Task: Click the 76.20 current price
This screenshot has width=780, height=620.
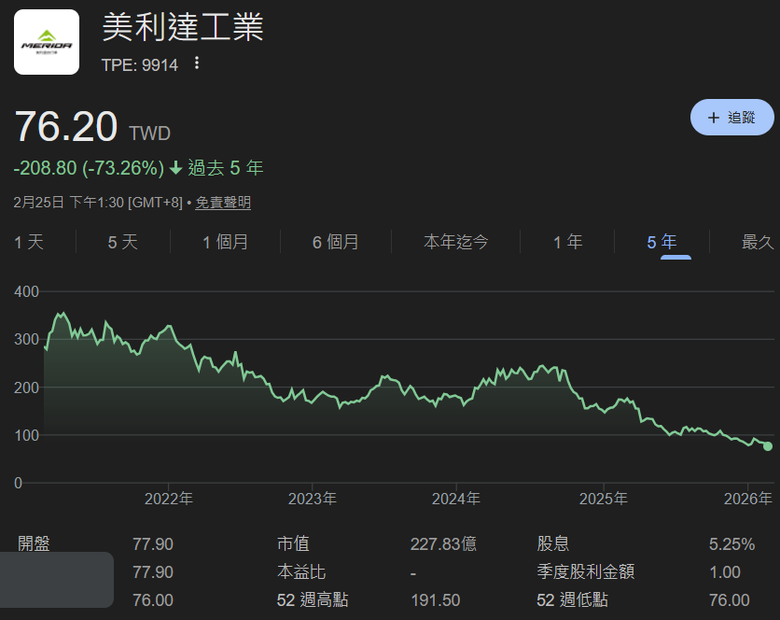Action: (66, 127)
